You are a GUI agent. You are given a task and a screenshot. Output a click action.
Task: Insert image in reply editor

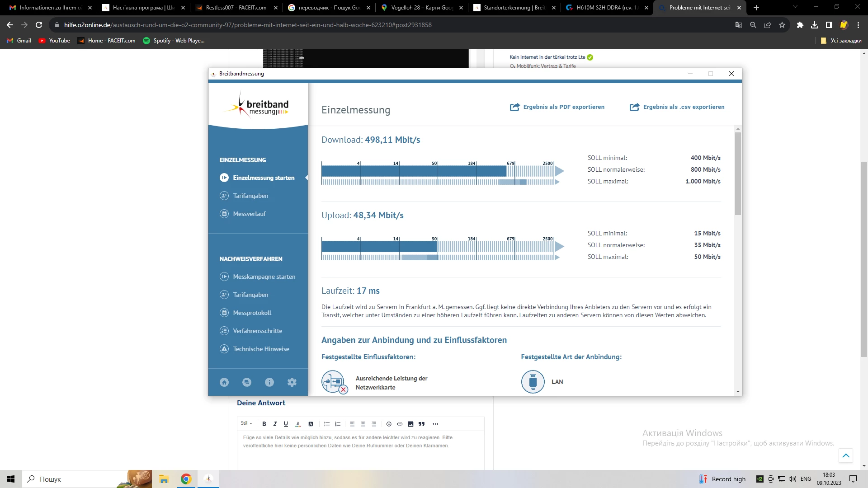pyautogui.click(x=410, y=424)
